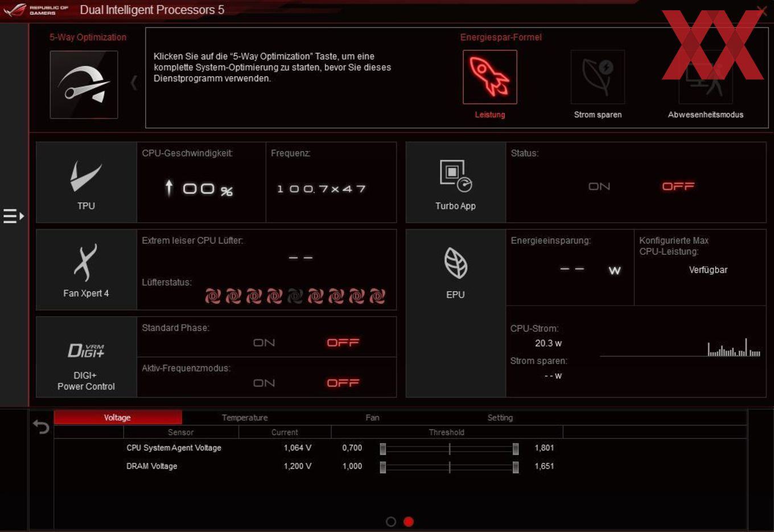Select the Abwesenheitsmodus away mode icon
Image resolution: width=774 pixels, height=532 pixels.
[706, 77]
